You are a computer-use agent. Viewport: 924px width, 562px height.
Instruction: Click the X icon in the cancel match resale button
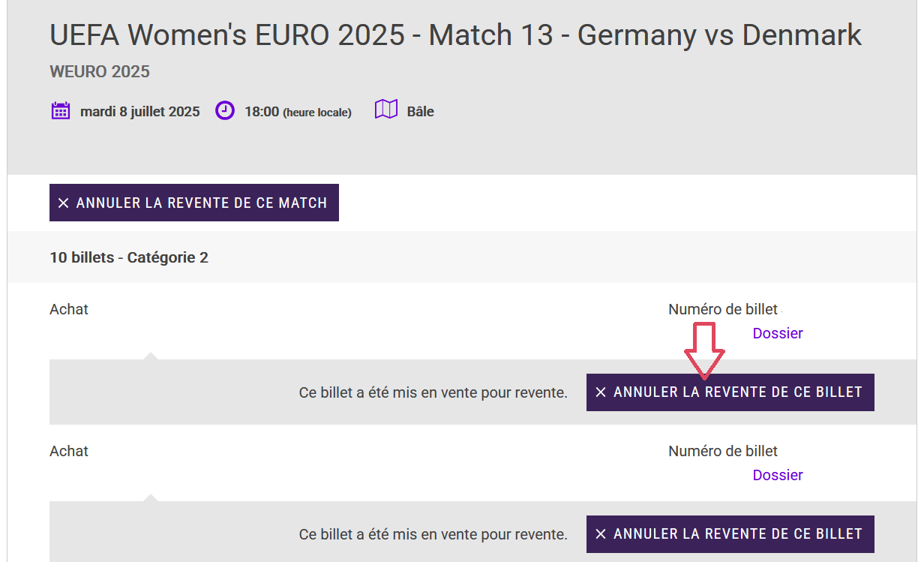64,203
